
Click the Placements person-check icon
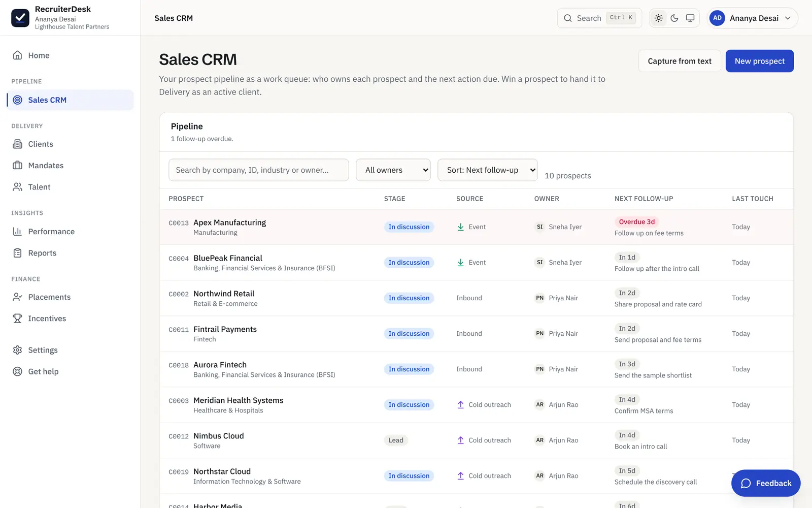pyautogui.click(x=17, y=297)
